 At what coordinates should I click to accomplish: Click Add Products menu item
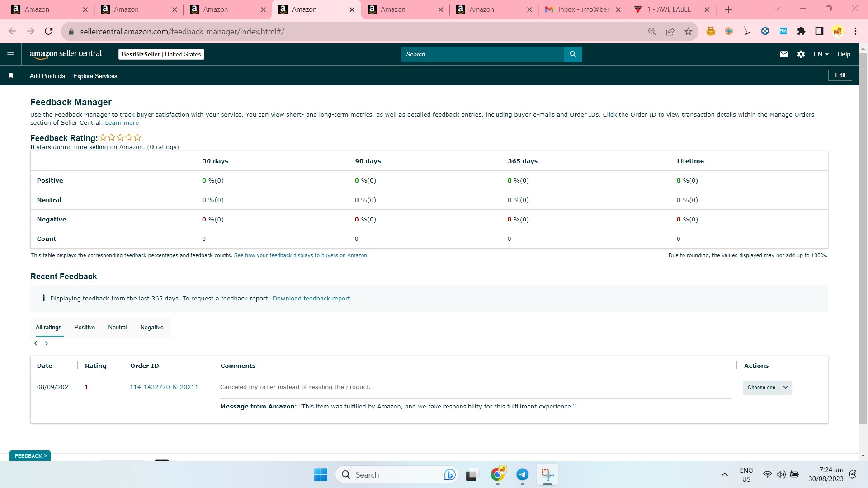47,76
